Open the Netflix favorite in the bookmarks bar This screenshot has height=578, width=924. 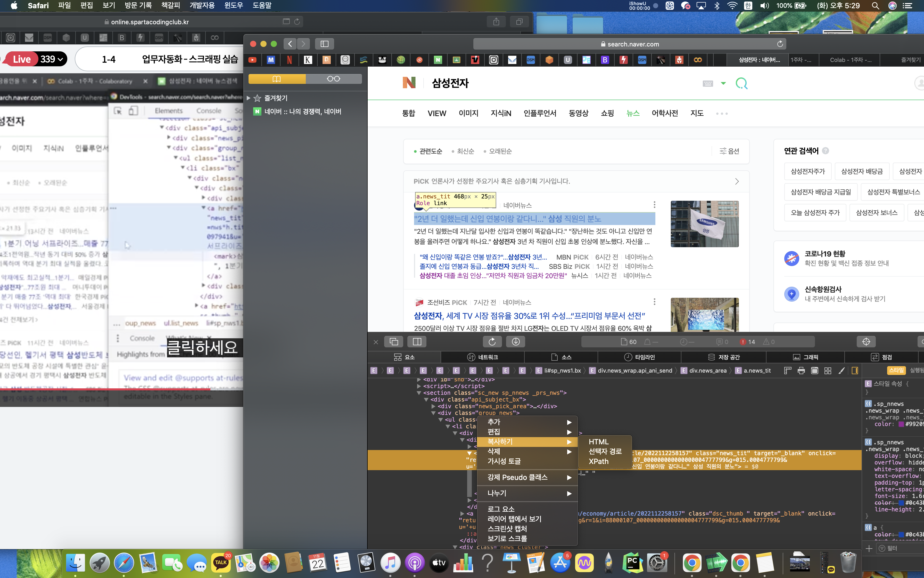[x=290, y=60]
